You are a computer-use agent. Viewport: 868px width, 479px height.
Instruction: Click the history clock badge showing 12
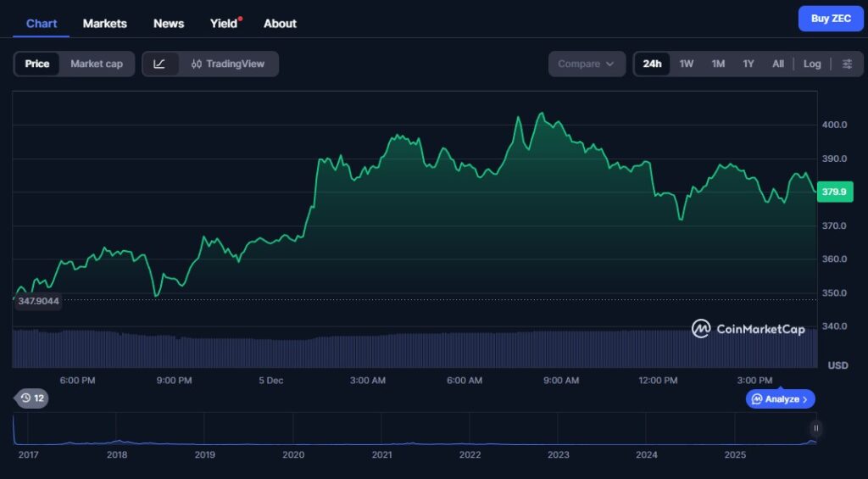click(x=32, y=398)
